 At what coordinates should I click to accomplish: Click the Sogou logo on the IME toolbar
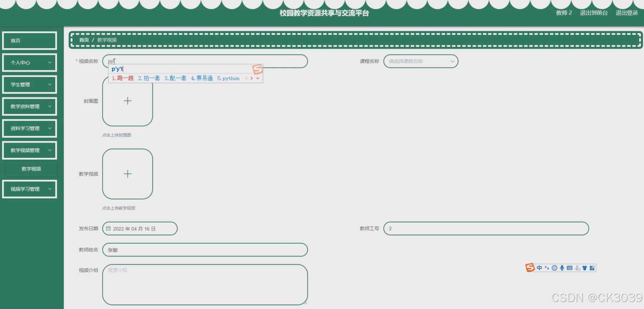530,268
